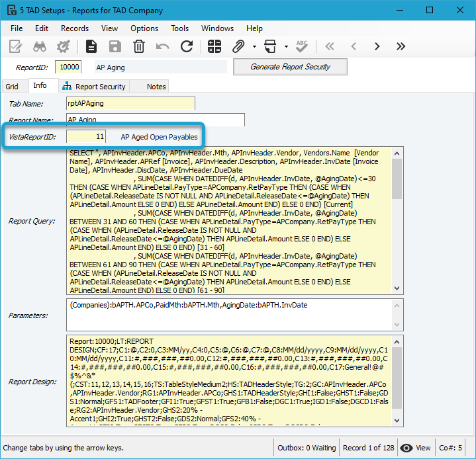Open the Tools menu
The height and width of the screenshot is (459, 476).
179,28
